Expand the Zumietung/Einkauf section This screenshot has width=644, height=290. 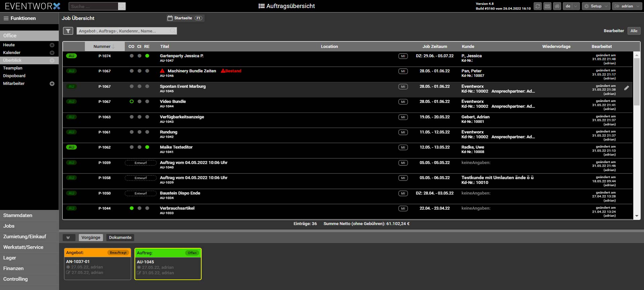coord(29,236)
